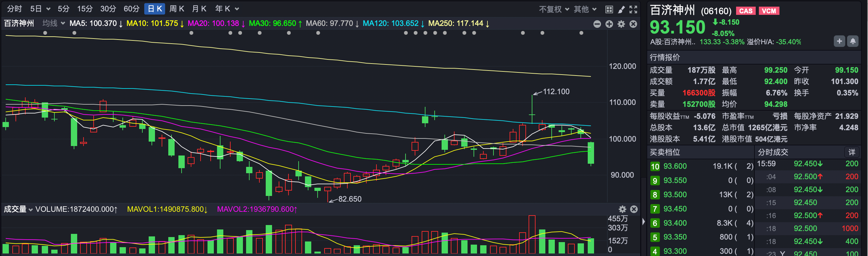Select the 15:59 tick trade at 92.450
The height and width of the screenshot is (256, 868).
808,164
